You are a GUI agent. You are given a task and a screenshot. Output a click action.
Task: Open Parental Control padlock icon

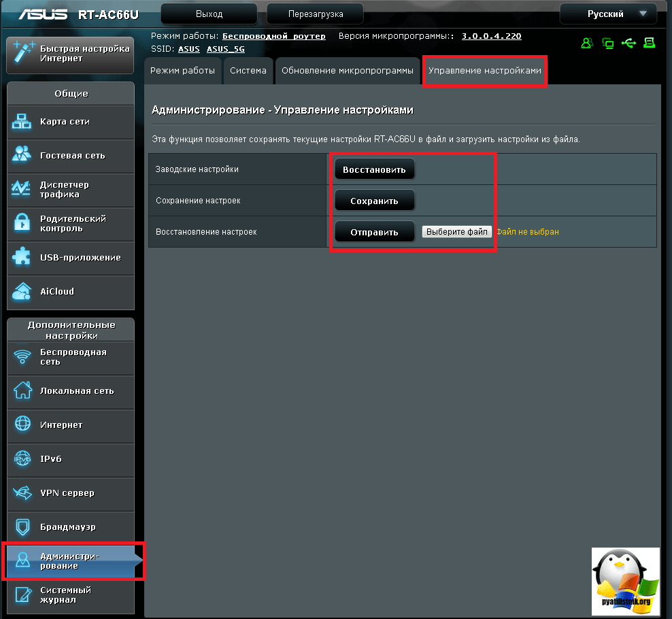pyautogui.click(x=22, y=224)
